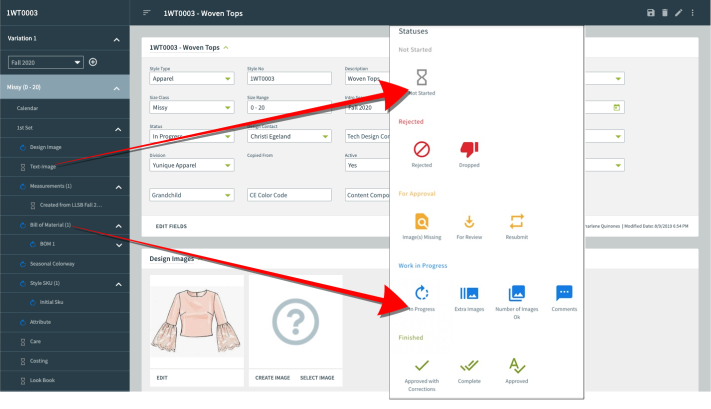Open the Fall 2020 season dropdown
The width and height of the screenshot is (711, 409).
click(x=45, y=62)
